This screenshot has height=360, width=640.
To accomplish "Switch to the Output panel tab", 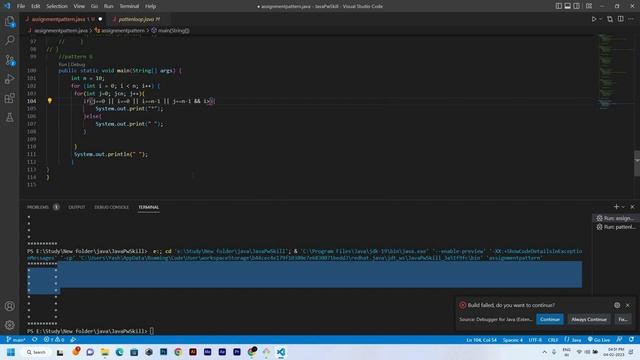I will tap(77, 207).
